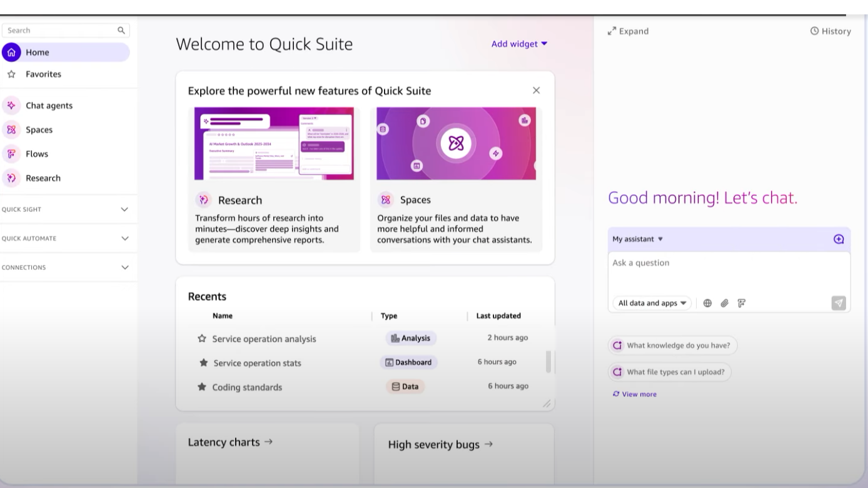Open Chat agents from the sidebar
This screenshot has width=868, height=488.
coord(49,106)
